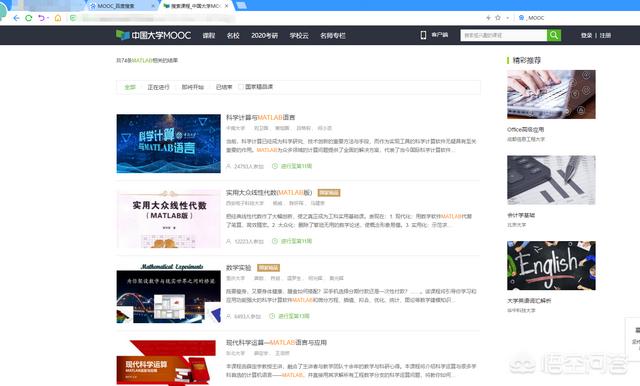Viewport: 640px width, 386px height.
Task: Open the 现代科学运算—MATLAB语言与应用 title link
Action: (277, 343)
